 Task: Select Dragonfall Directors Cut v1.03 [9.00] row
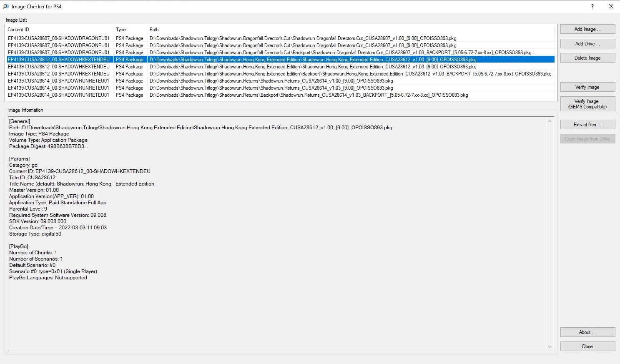(280, 45)
